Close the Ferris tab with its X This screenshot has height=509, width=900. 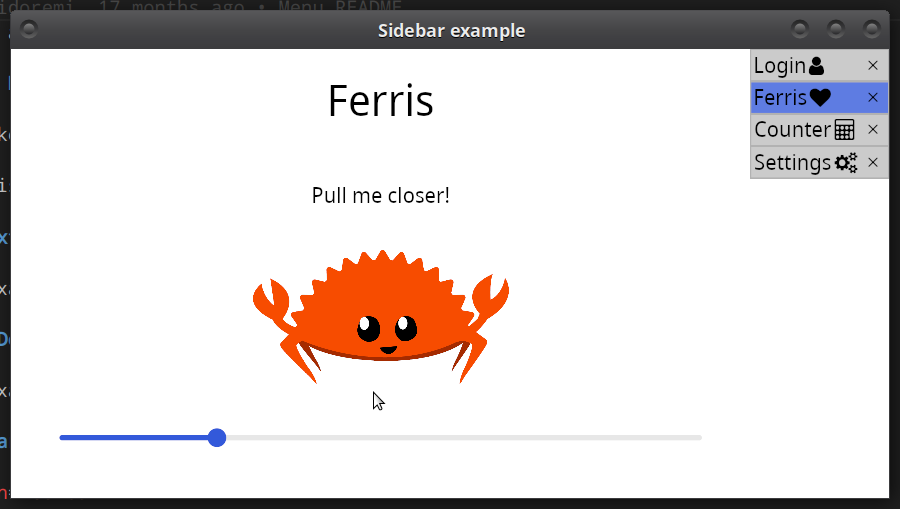click(x=873, y=98)
